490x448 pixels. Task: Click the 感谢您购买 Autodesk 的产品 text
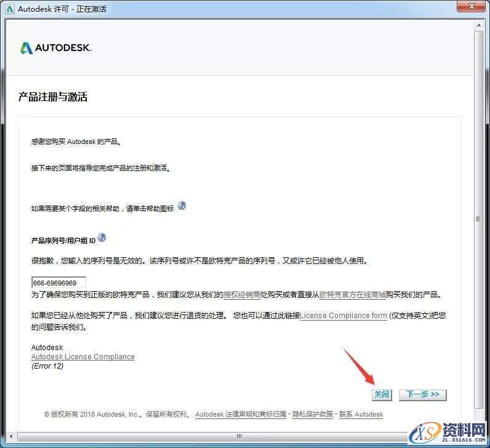click(x=76, y=142)
